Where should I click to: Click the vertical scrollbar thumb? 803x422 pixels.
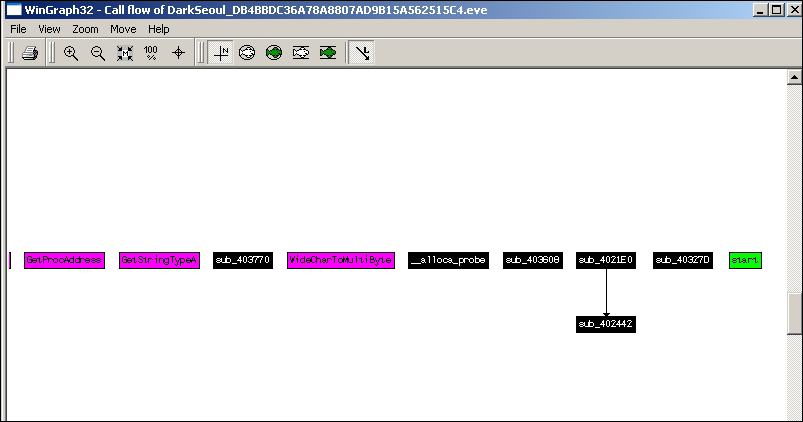[794, 313]
